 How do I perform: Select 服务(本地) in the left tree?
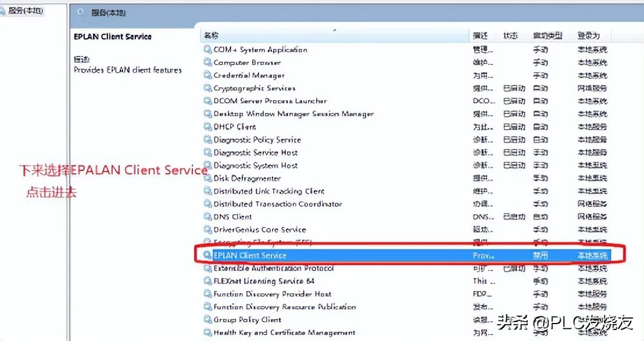pos(26,10)
